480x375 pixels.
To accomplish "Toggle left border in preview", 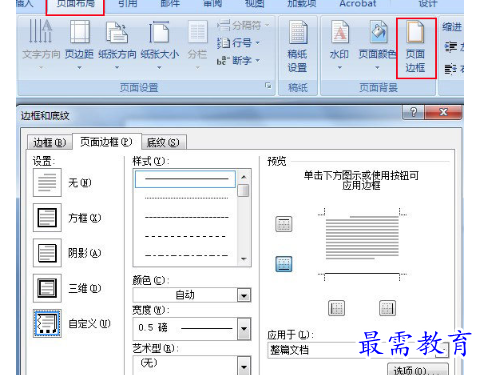I will [336, 308].
